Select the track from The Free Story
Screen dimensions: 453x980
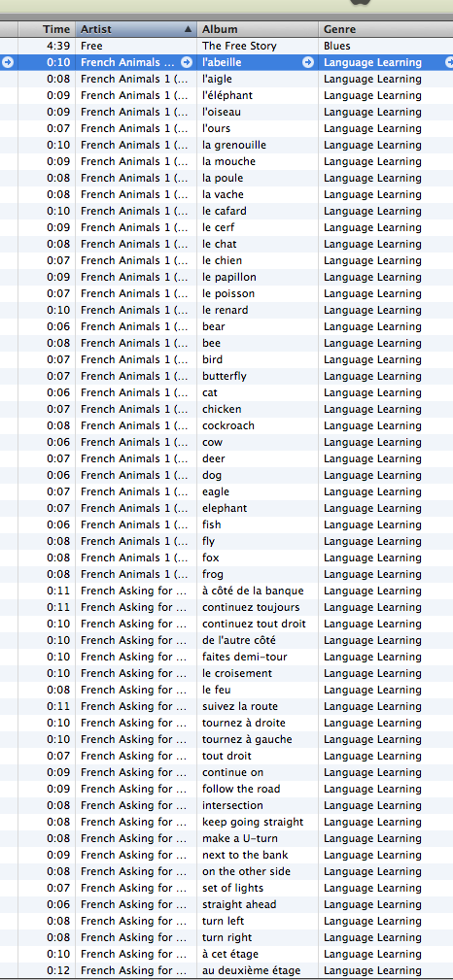[226, 46]
